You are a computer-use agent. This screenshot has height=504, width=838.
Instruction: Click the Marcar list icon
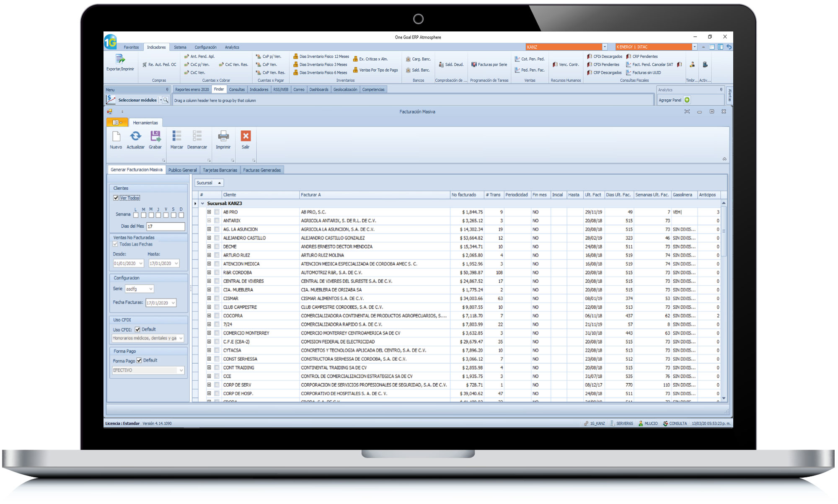click(x=176, y=136)
